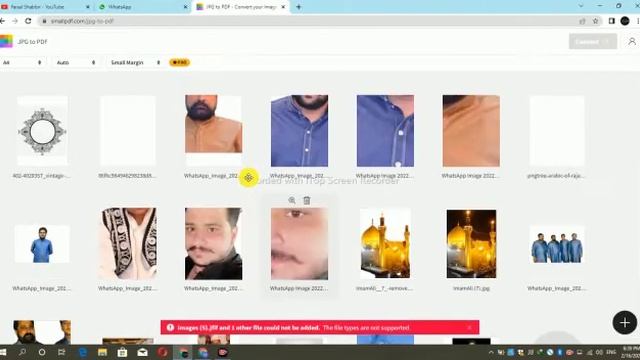
Task: Launch Microsoft Edge from the taskbar
Action: [83, 352]
